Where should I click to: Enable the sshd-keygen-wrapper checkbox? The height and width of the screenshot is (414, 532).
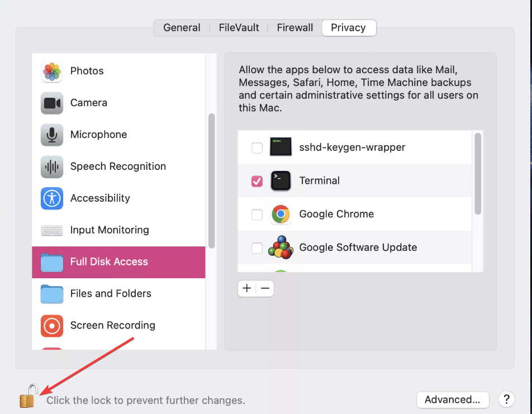click(257, 148)
